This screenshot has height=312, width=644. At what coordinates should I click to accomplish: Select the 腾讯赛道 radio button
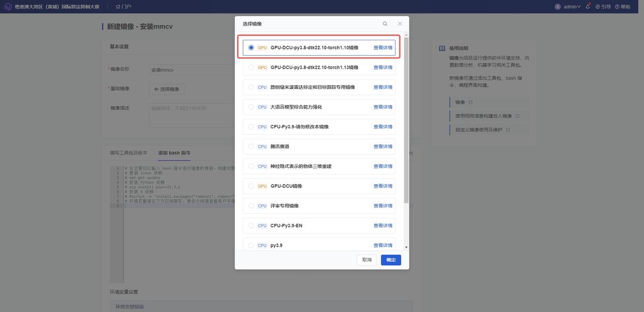251,146
